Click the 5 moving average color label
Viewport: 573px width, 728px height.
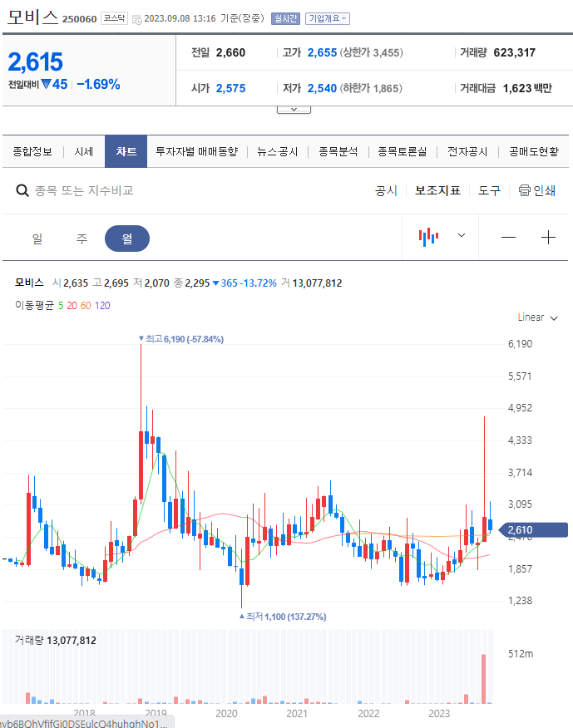point(61,306)
